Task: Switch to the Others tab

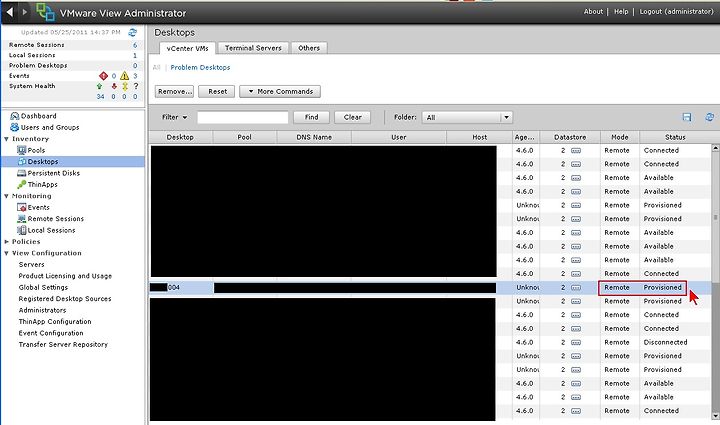Action: [309, 48]
